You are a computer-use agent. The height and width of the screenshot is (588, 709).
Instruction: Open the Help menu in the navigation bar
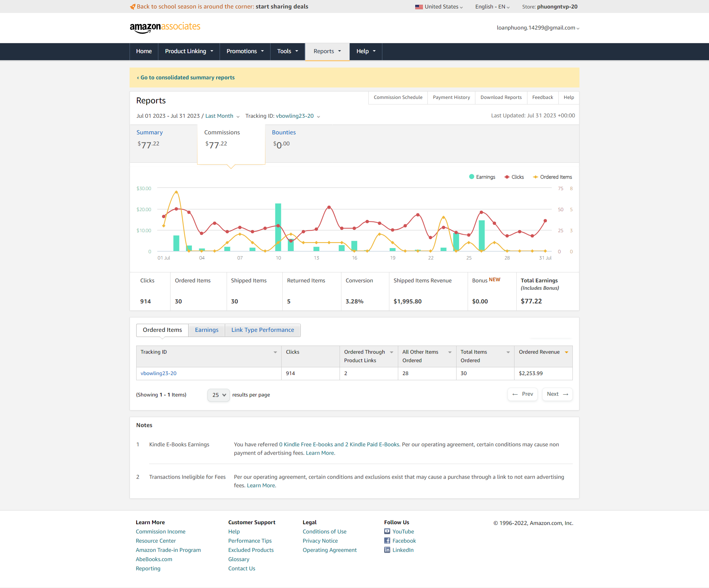366,51
